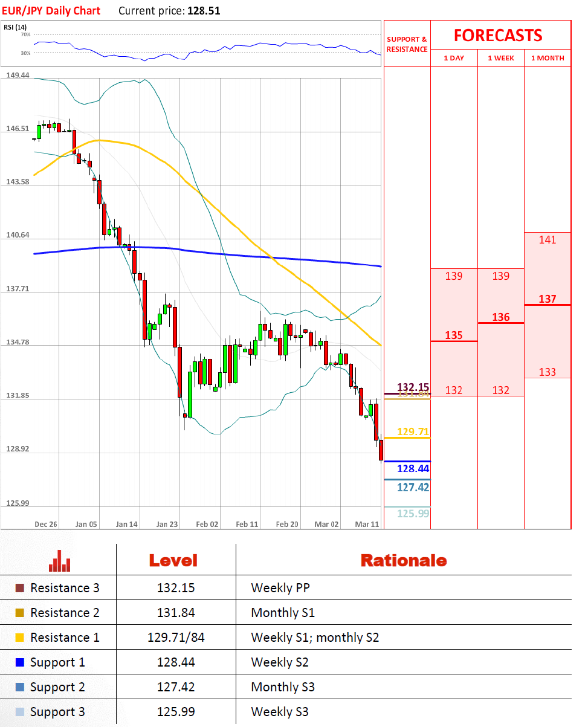Select the RSI (14) indicator label
This screenshot has height=727, width=588.
pyautogui.click(x=15, y=27)
